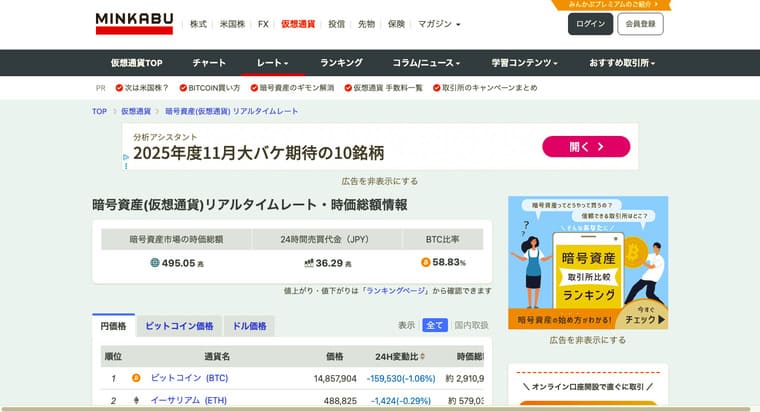Click the 開く button on banner ad
The width and height of the screenshot is (760, 412).
coord(586,146)
